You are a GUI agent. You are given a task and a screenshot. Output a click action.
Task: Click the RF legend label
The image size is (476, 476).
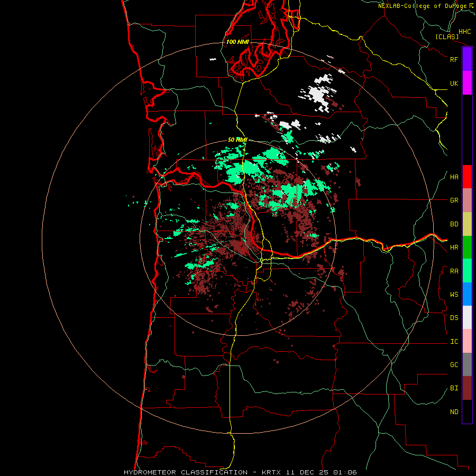click(454, 59)
